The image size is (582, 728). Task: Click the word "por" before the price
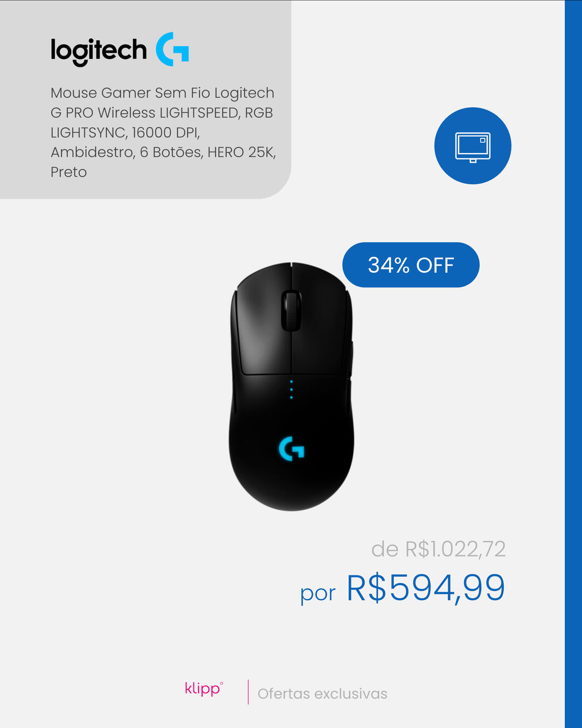tap(318, 593)
